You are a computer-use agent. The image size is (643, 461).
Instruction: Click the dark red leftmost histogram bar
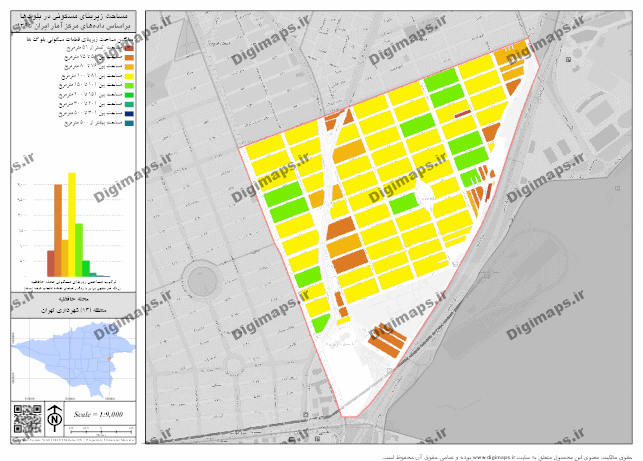51,263
